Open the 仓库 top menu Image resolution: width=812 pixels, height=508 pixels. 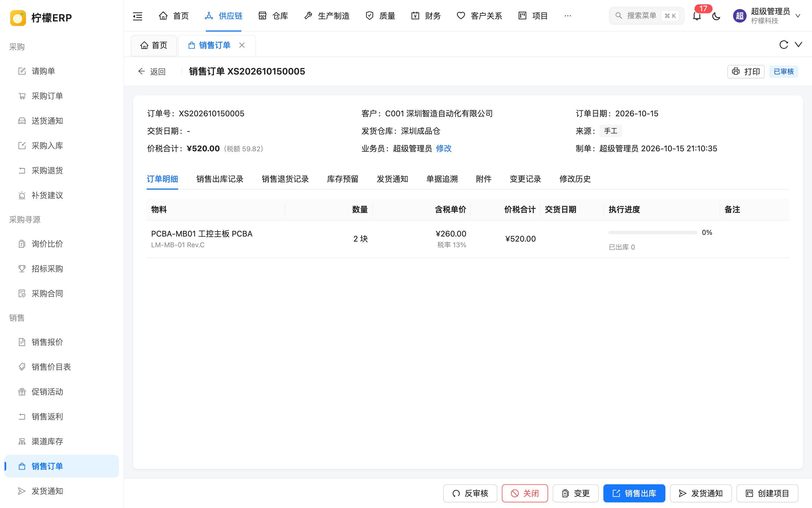coord(273,16)
